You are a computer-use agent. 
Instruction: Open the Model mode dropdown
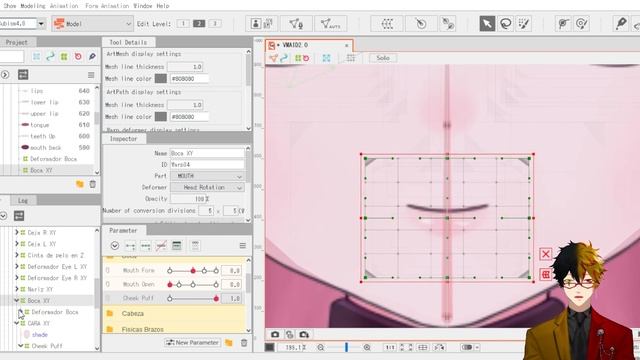(x=92, y=24)
